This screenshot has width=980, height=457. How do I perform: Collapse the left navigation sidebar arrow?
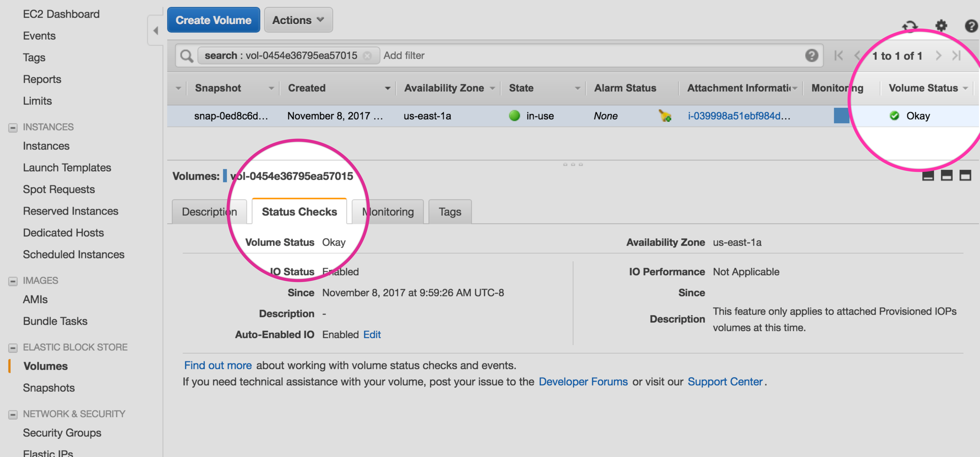tap(156, 31)
